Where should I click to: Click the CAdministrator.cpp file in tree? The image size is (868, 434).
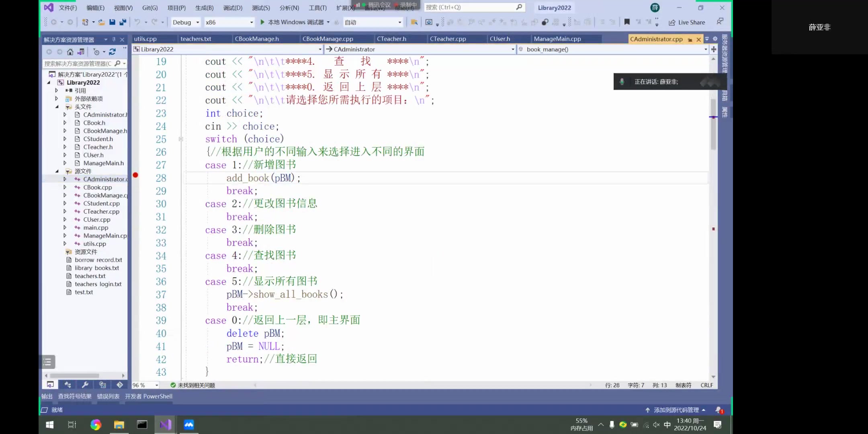tap(105, 179)
